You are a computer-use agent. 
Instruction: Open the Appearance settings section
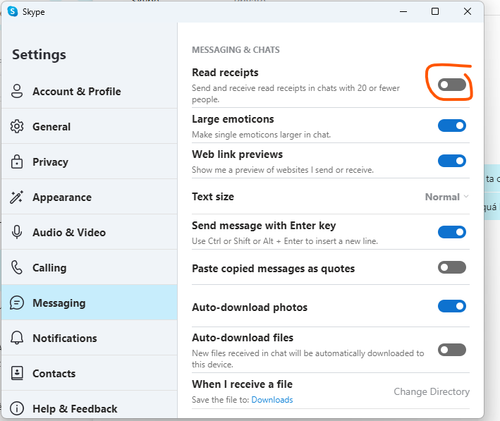click(x=90, y=197)
